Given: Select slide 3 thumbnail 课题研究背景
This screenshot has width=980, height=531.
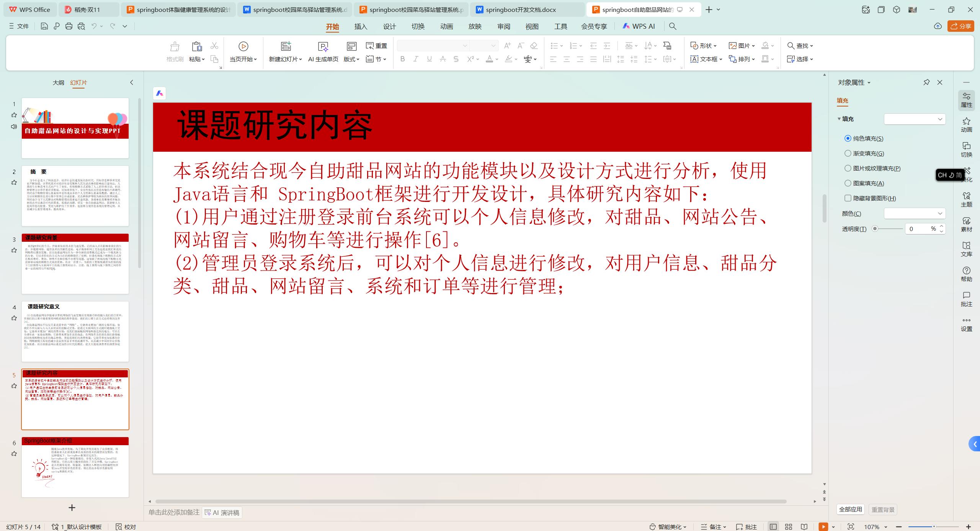Looking at the screenshot, I should coord(75,264).
